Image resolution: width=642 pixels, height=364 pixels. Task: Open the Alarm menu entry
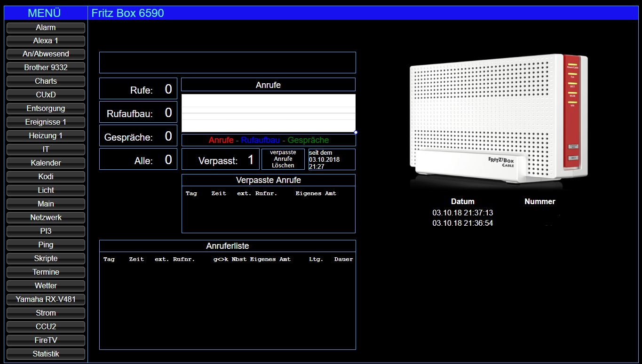(46, 28)
